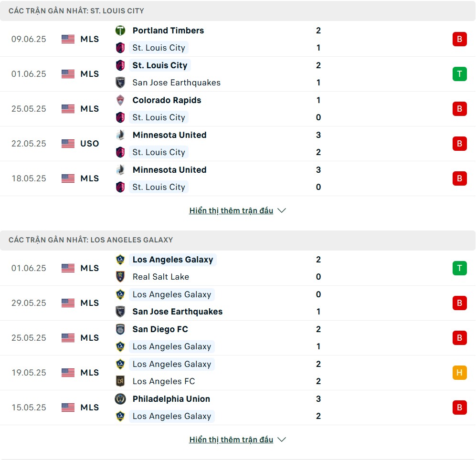Viewport: 476px width, 460px height.
Task: Click the Portland Timbers crest icon
Action: point(120,31)
